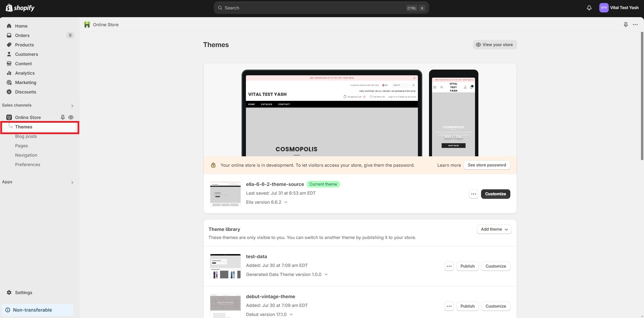This screenshot has height=318, width=644.
Task: Open Products in the sidebar
Action: tap(25, 45)
